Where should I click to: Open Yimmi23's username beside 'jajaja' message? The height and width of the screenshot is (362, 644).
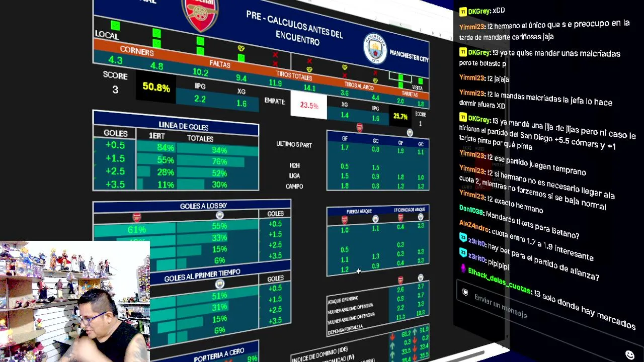click(x=471, y=78)
